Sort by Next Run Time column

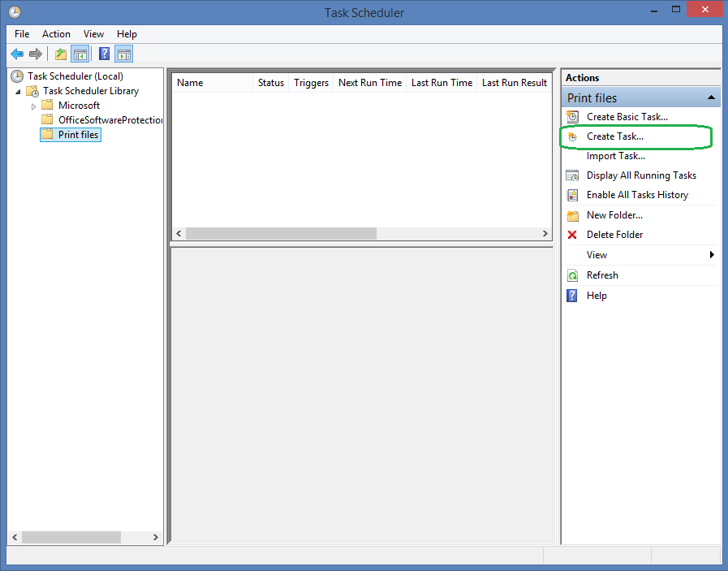tap(370, 83)
